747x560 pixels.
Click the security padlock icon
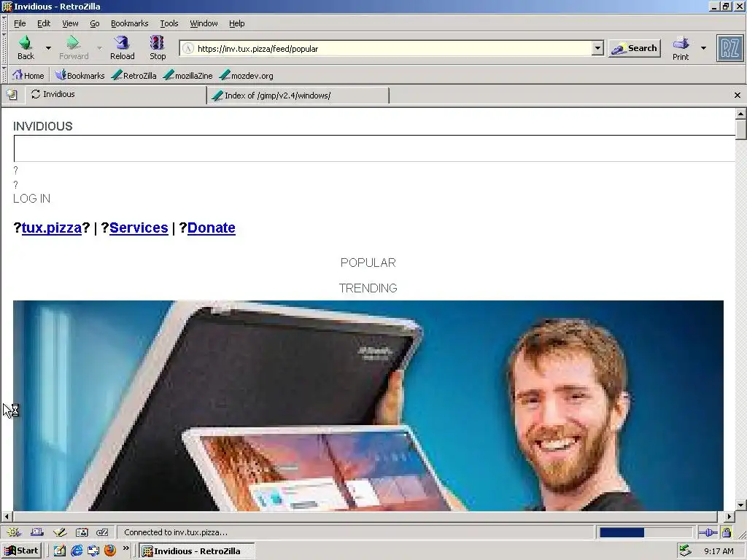pos(726,532)
